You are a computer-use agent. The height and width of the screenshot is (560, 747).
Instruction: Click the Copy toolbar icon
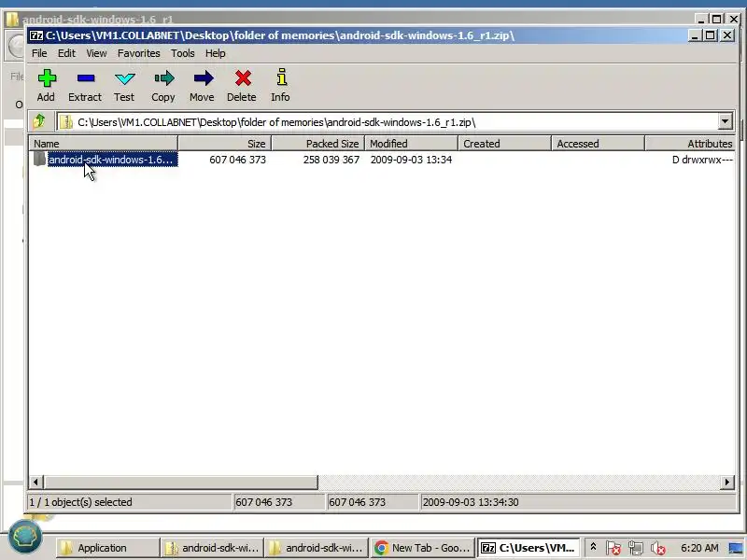pos(164,78)
